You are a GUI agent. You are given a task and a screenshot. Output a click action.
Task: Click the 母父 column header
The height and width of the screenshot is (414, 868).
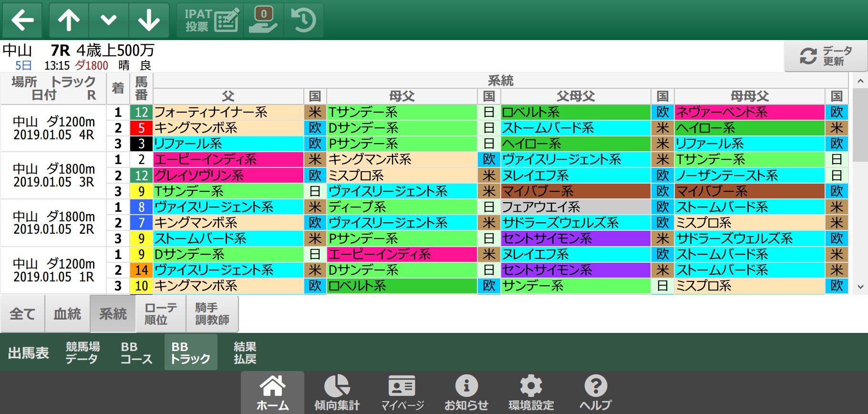(402, 96)
